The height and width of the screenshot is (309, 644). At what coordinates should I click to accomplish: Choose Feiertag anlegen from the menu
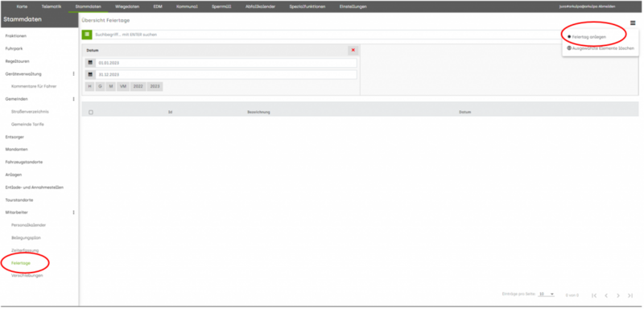tap(588, 37)
